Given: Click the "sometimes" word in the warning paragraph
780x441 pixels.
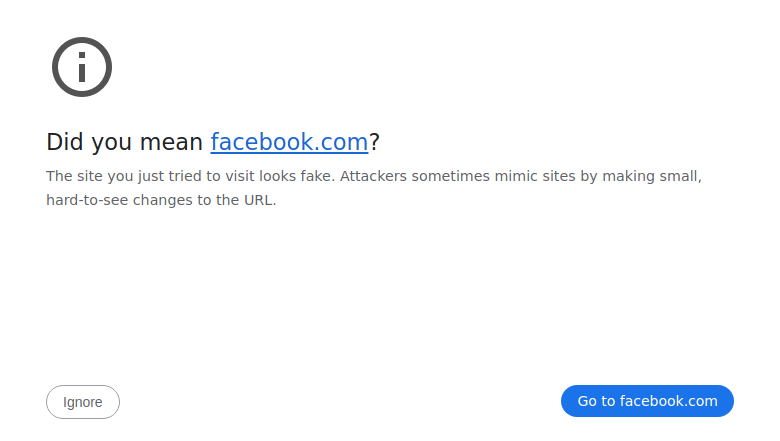Looking at the screenshot, I should (x=451, y=176).
